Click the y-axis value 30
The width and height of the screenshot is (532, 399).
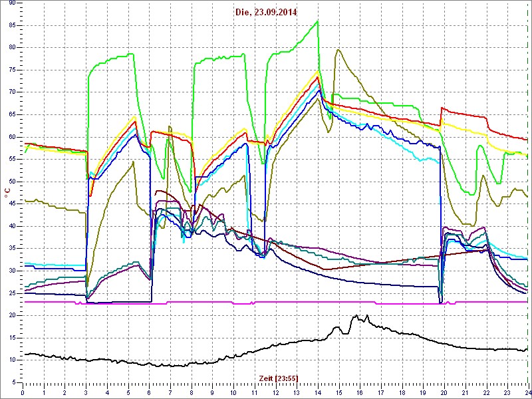[x=11, y=271]
